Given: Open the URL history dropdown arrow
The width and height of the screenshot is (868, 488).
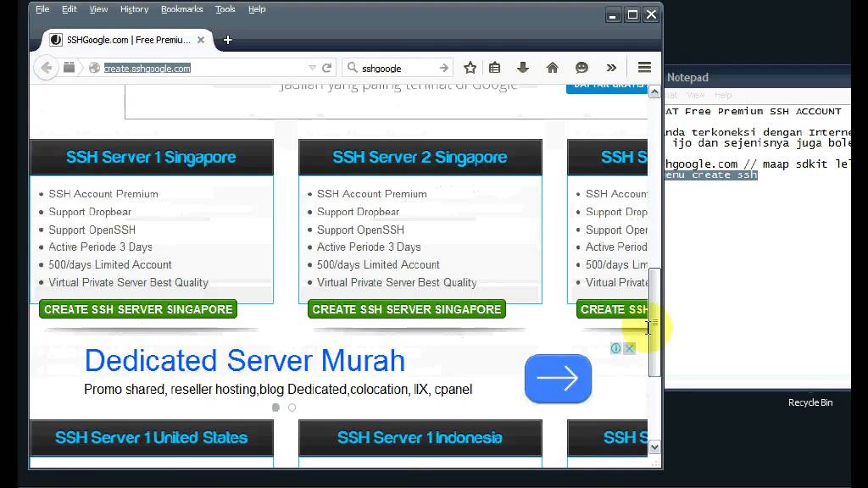Looking at the screenshot, I should click(x=312, y=68).
